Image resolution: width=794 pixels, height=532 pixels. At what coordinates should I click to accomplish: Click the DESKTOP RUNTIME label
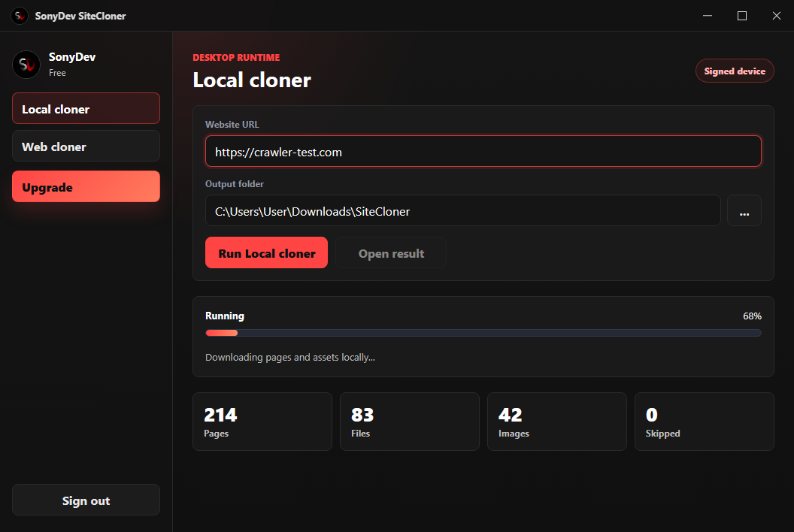tap(236, 58)
